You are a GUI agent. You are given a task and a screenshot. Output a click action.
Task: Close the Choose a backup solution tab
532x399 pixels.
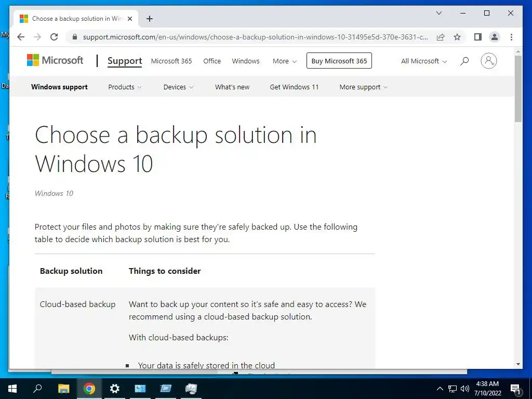129,19
